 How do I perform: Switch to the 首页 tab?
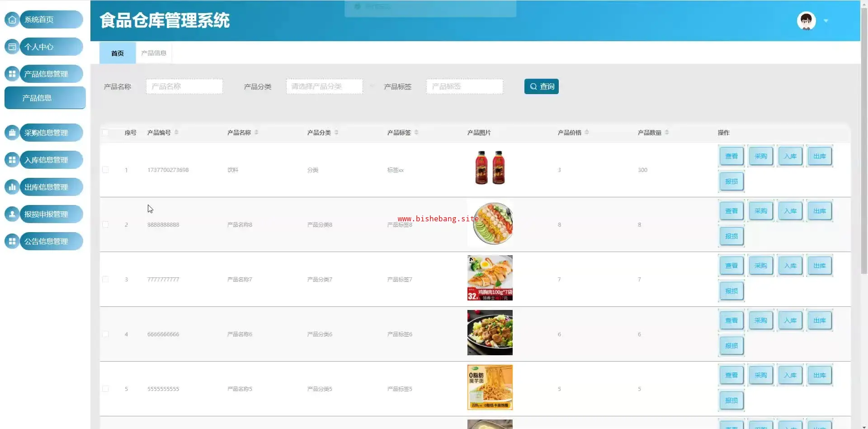[x=118, y=53]
